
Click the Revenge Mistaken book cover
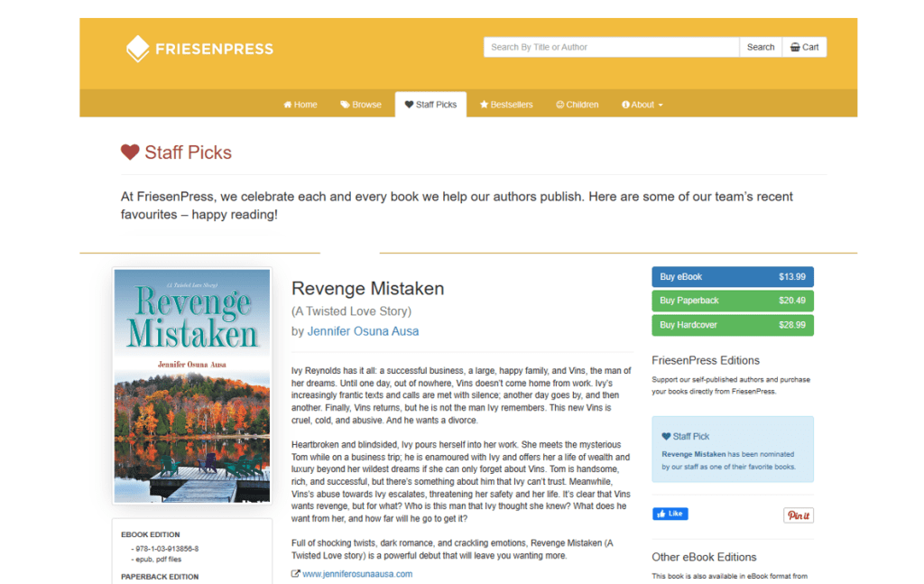[x=191, y=385]
